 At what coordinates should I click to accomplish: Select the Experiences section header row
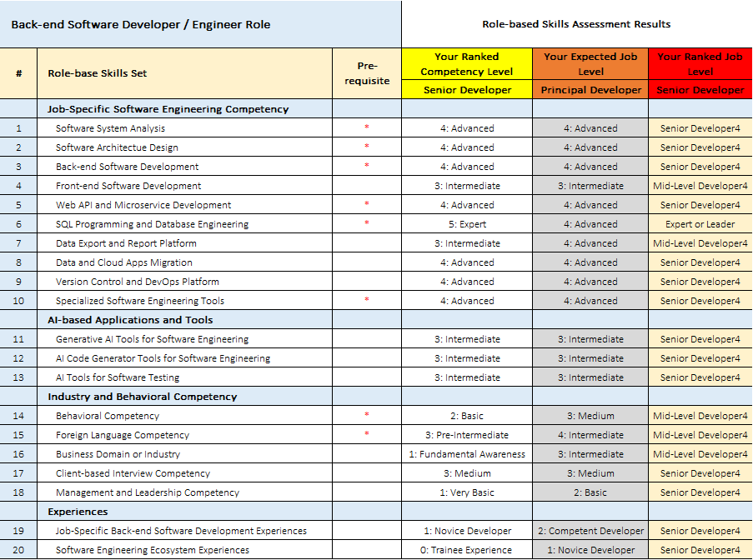click(78, 512)
